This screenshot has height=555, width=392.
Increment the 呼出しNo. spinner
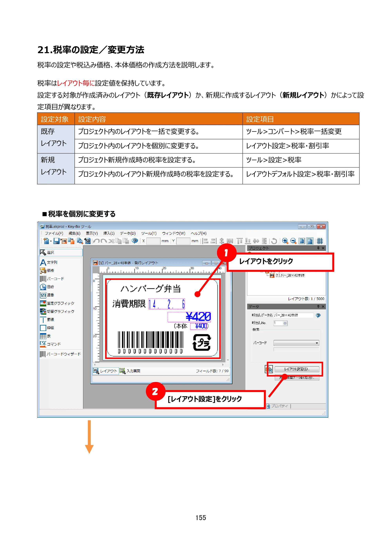(285, 322)
